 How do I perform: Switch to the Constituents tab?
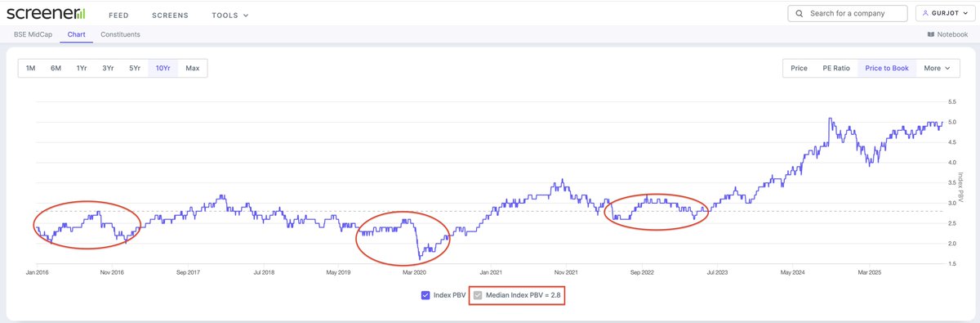(120, 34)
